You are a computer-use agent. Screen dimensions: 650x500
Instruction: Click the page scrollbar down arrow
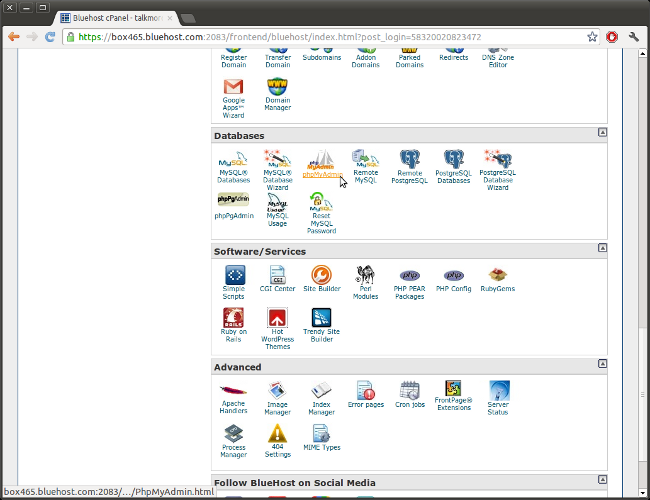click(642, 493)
